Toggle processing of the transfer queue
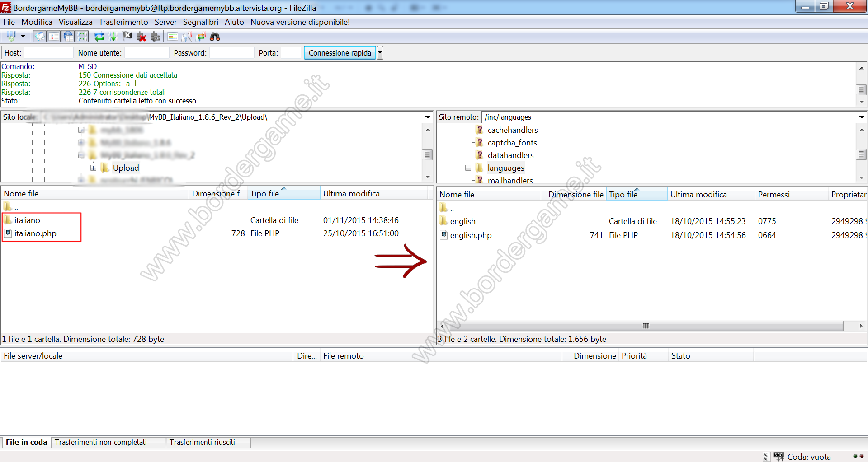Screen dimensions: 868x462 pyautogui.click(x=113, y=37)
